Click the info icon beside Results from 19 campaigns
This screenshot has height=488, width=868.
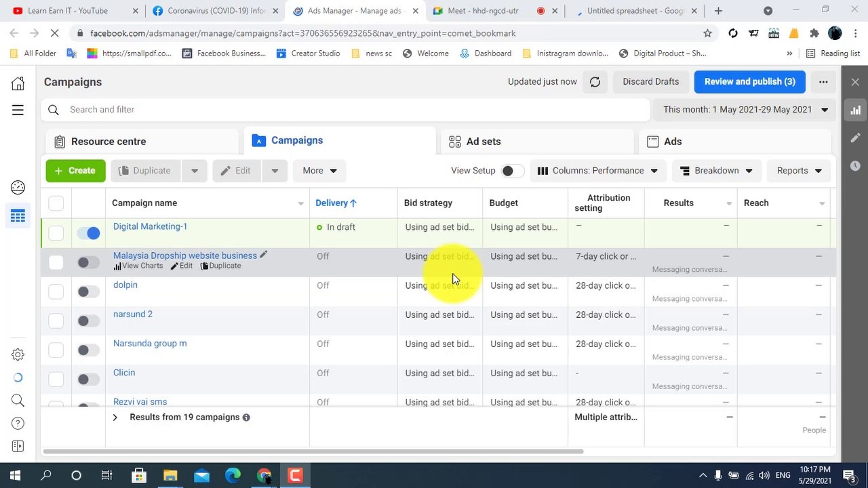click(246, 418)
